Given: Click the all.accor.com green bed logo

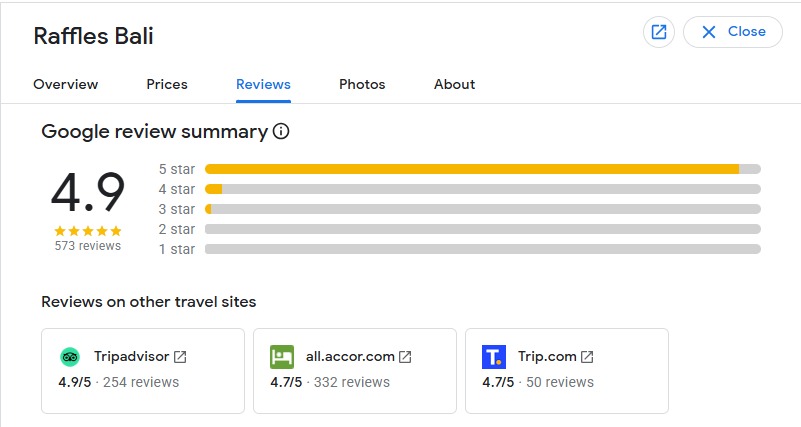Looking at the screenshot, I should [282, 357].
